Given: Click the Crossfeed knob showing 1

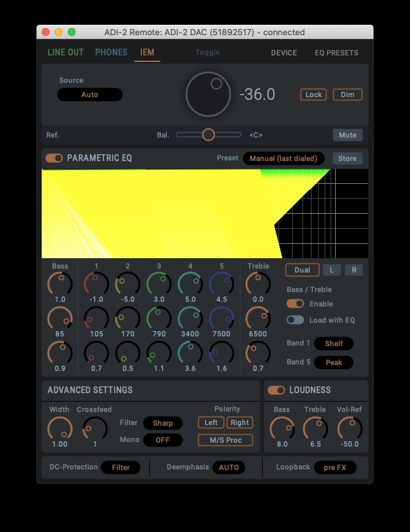Looking at the screenshot, I should [x=95, y=428].
